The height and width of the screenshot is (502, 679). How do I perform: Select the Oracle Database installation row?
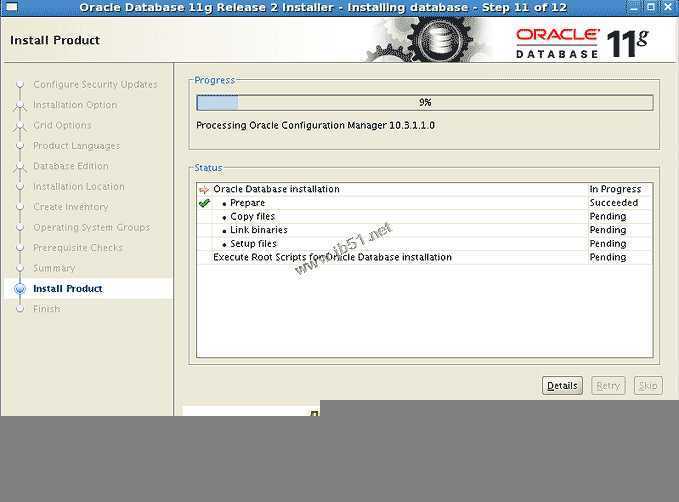pos(424,189)
